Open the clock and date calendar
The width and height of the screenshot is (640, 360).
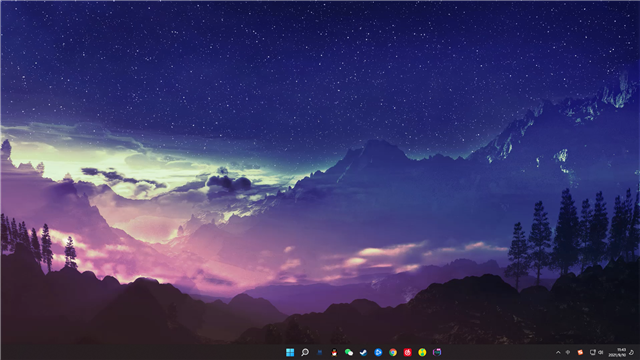617,352
